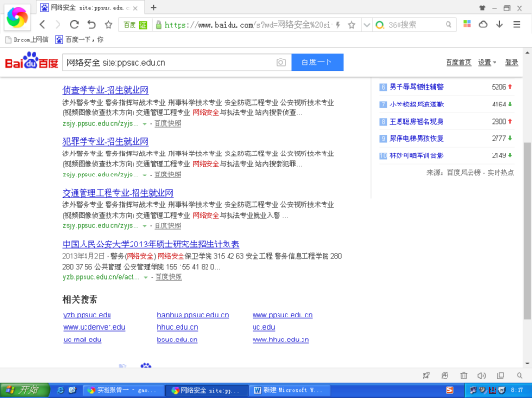
Task: Expand the address bar history dropdown
Action: [x=367, y=25]
